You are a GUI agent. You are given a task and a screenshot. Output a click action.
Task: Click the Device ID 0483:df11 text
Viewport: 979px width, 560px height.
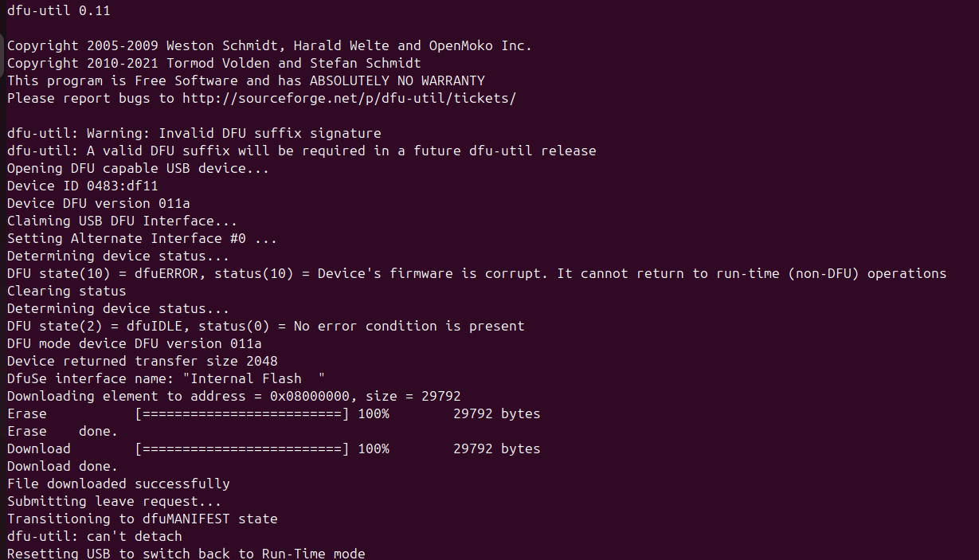coord(82,186)
